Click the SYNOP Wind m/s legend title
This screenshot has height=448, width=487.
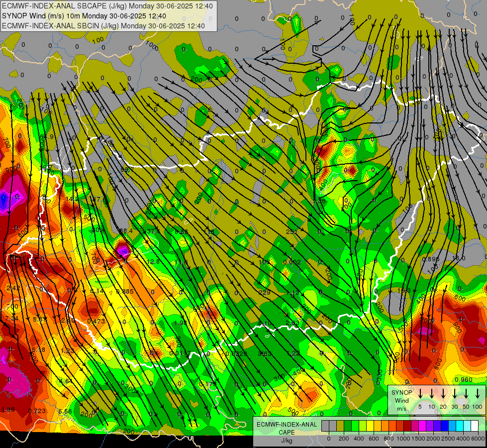point(401,401)
